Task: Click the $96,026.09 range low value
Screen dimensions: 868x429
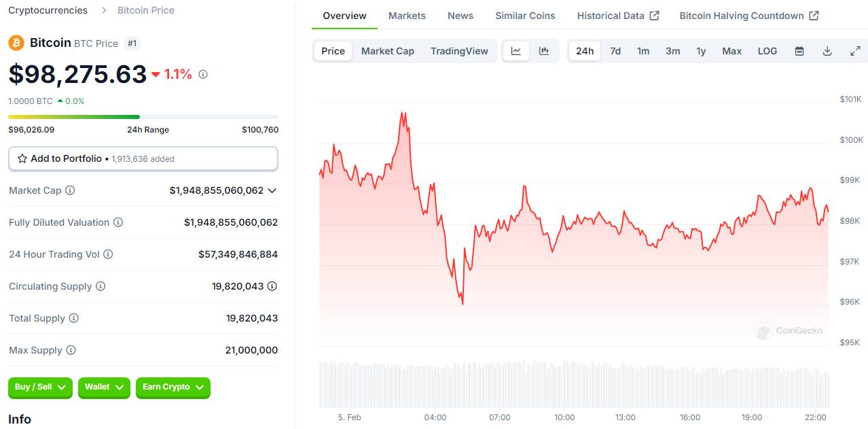Action: [31, 130]
